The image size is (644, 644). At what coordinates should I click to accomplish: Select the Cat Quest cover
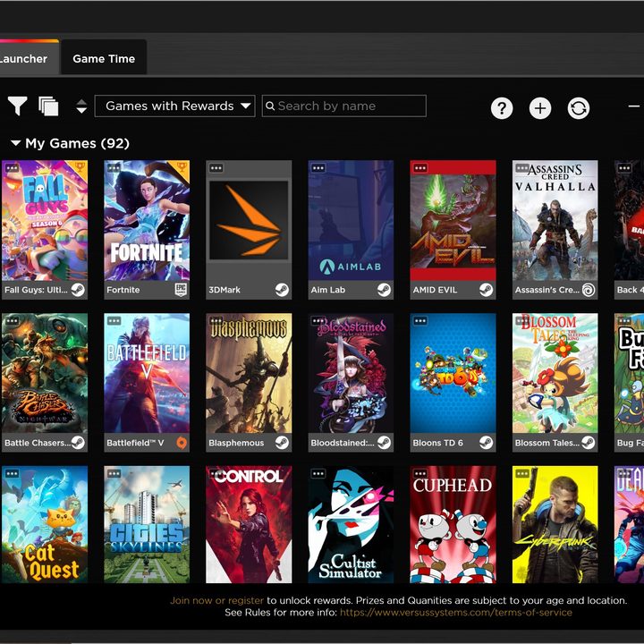[x=45, y=524]
